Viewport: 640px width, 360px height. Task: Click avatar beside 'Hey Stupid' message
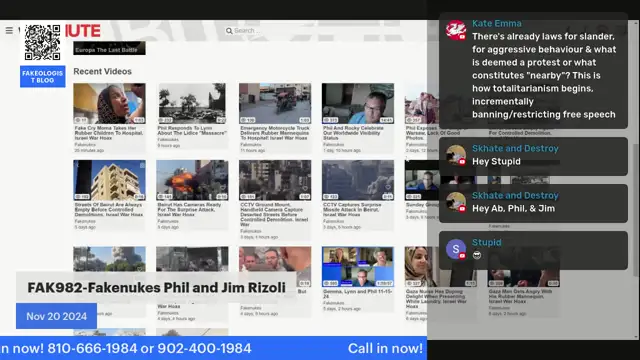[x=456, y=155]
